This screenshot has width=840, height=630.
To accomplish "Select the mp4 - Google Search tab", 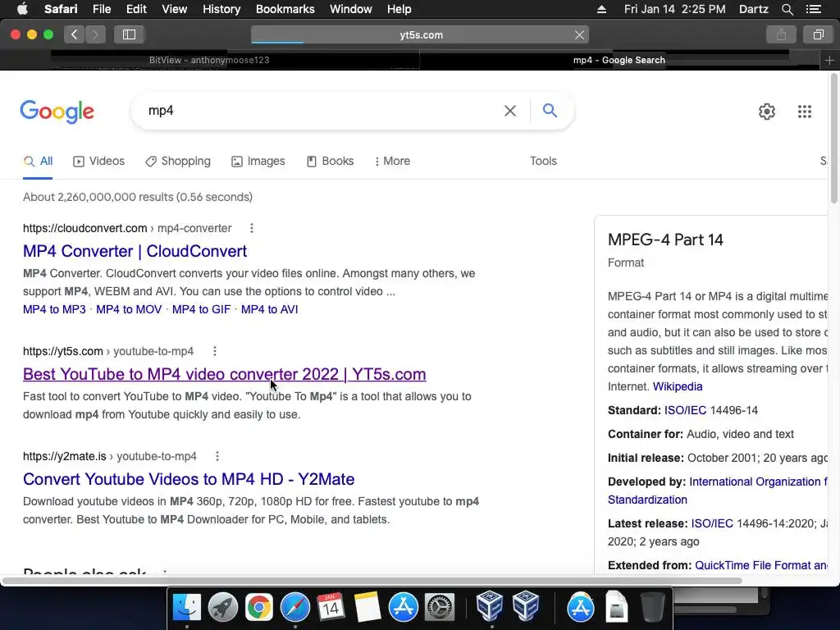I will tap(619, 60).
